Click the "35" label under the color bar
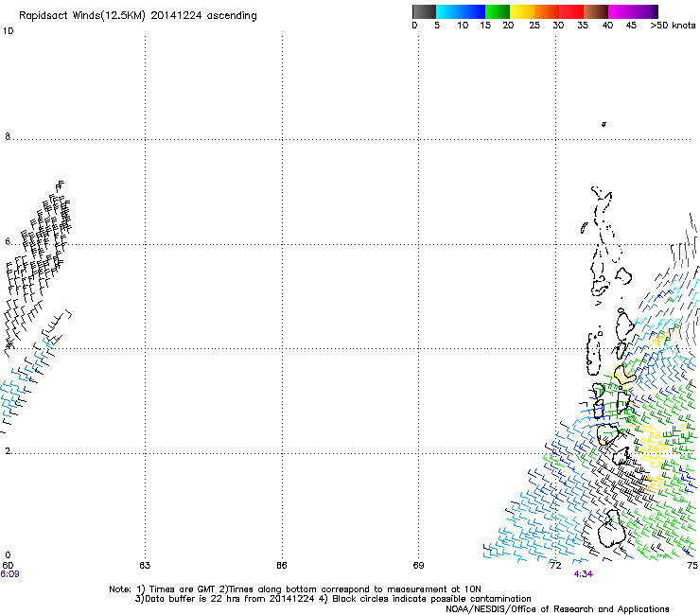Viewport: 700px width, 615px height. point(583,26)
